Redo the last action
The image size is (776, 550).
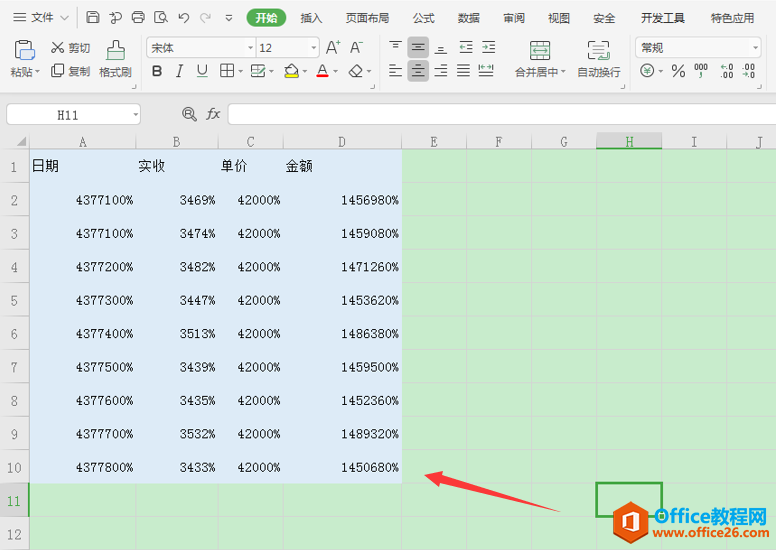205,18
